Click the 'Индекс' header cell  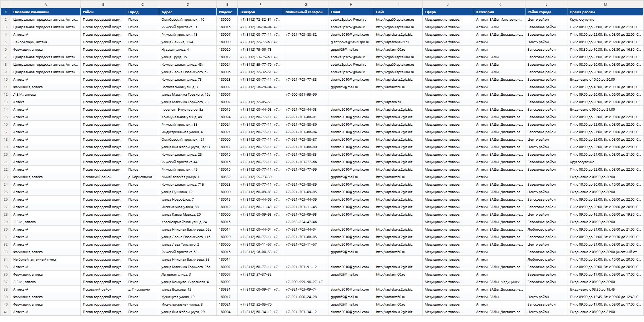(x=227, y=12)
